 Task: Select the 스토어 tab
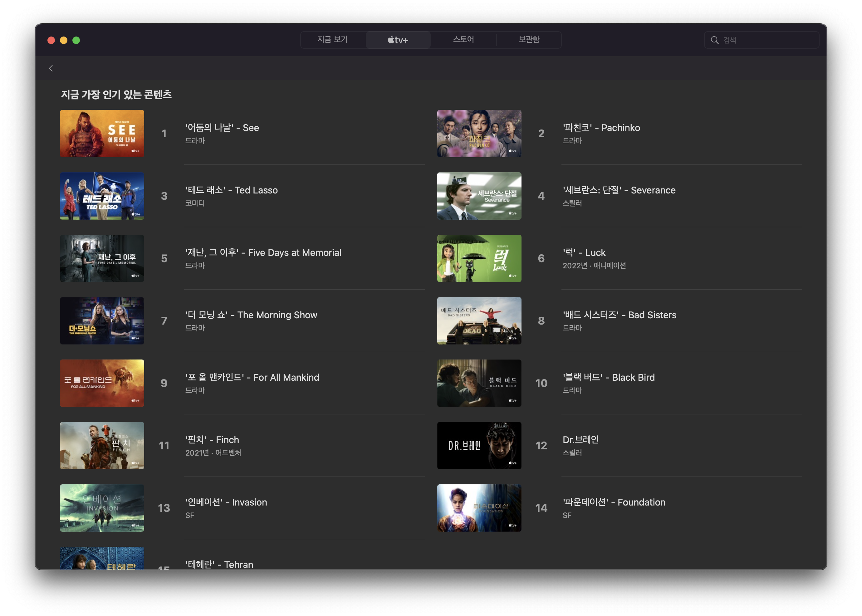[463, 40]
